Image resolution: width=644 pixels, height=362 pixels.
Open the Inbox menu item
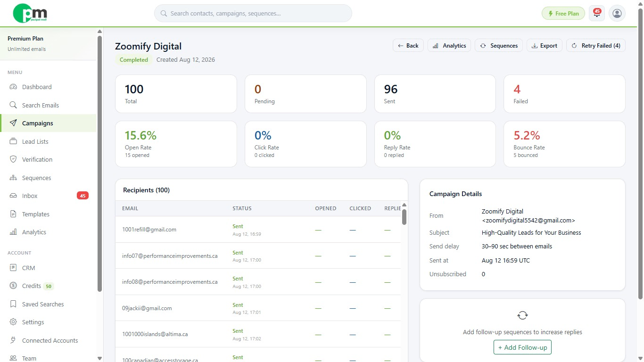[x=48, y=196]
